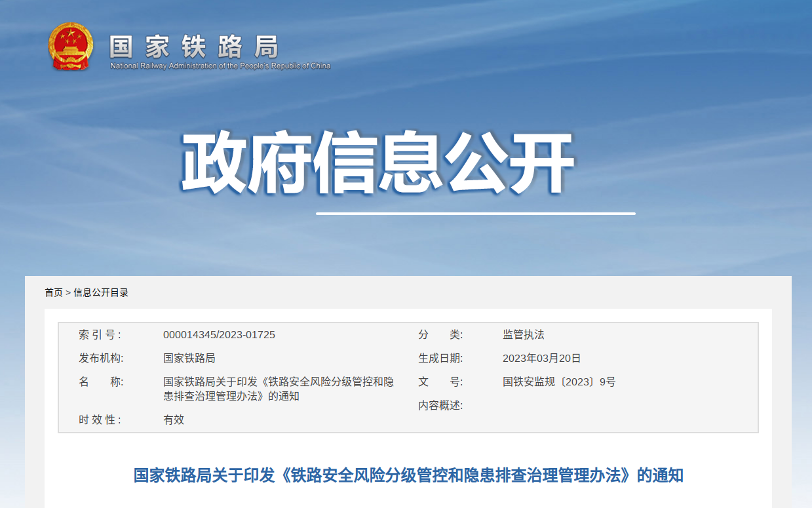The image size is (812, 508).
Task: Click document number 国铁安监规〔2023〕9号
Action: coord(559,382)
